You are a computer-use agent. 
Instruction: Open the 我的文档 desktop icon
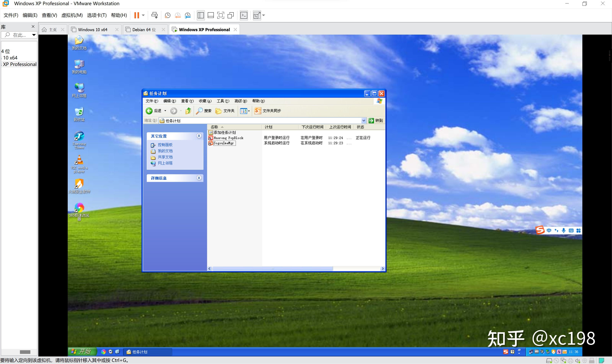(x=79, y=43)
